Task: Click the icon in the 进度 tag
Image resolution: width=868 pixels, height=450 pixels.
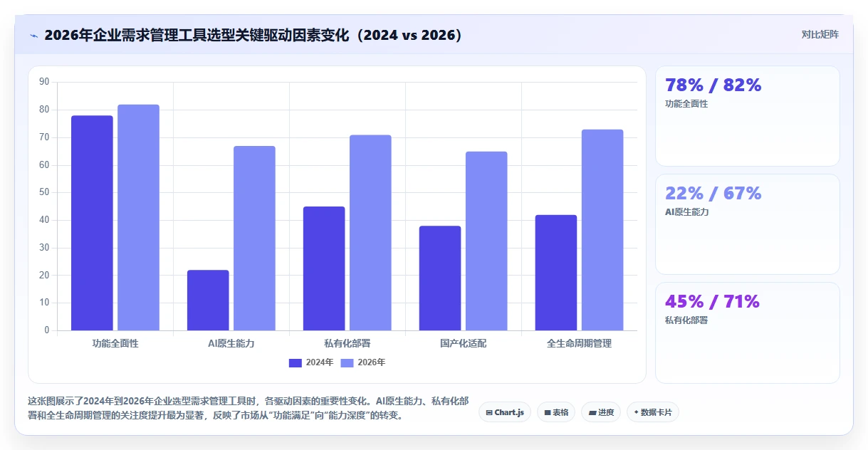Action: (x=592, y=412)
